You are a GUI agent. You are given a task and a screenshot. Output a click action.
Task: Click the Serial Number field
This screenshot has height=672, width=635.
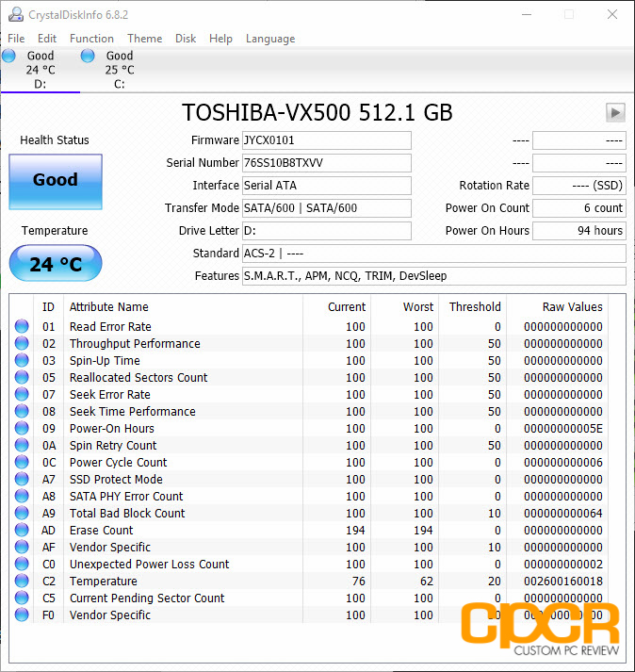pos(327,163)
